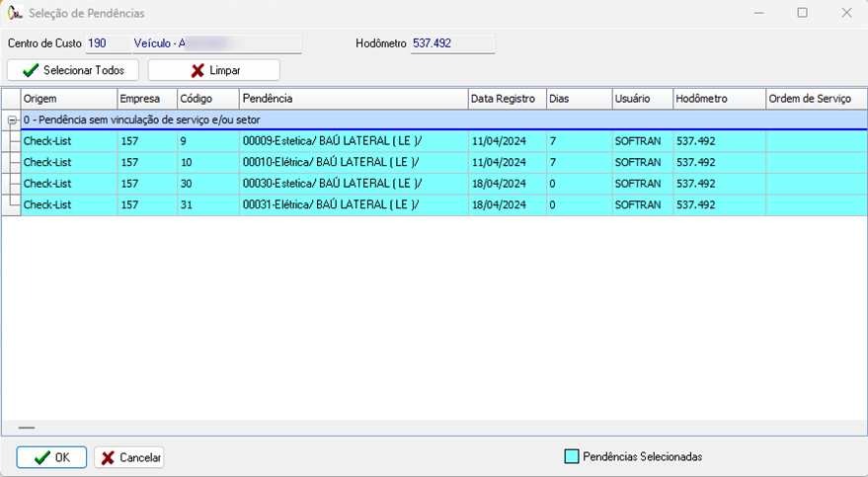Click the Código cell with value 10
The width and height of the screenshot is (868, 477).
coord(208,162)
